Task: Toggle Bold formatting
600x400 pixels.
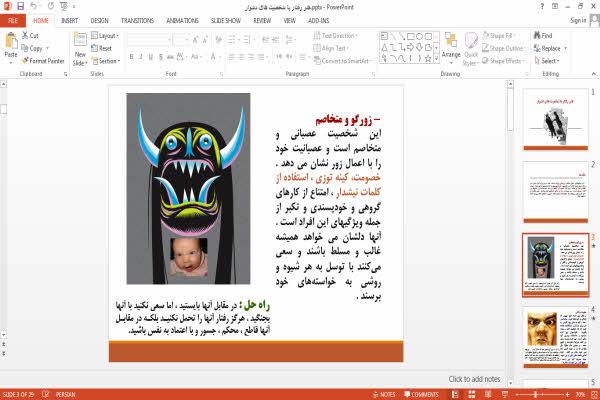Action: point(131,57)
